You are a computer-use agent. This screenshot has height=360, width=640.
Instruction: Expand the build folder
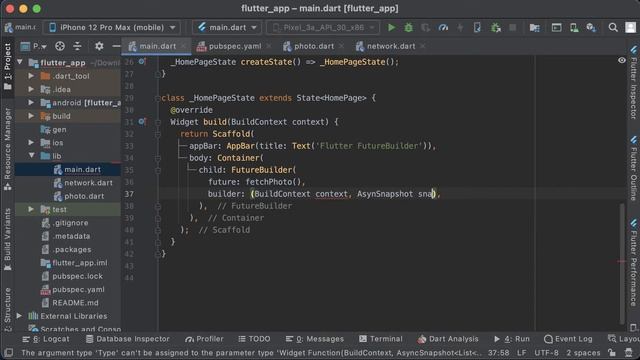pos(31,116)
